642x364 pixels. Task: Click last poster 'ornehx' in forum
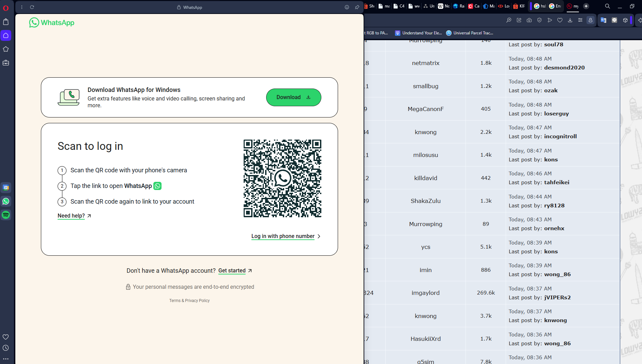554,228
